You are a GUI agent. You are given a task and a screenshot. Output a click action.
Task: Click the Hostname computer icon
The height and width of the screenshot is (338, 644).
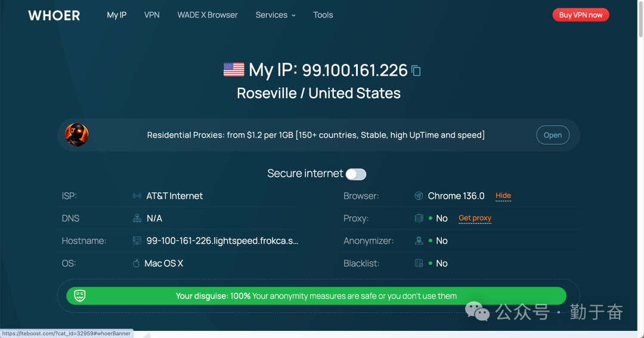tap(137, 241)
